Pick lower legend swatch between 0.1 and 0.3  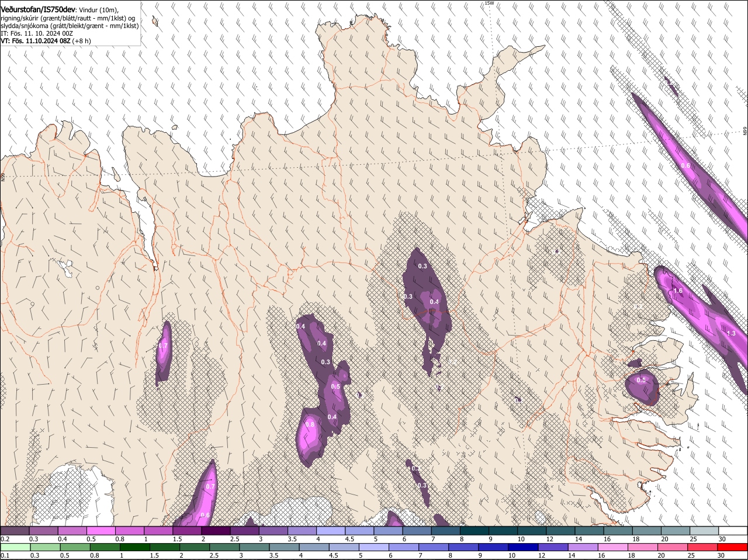15,547
